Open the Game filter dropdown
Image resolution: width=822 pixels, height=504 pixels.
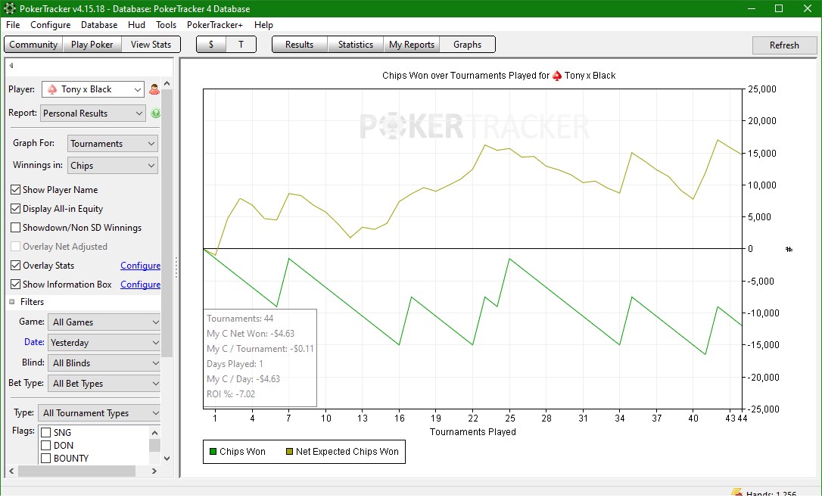pos(104,322)
